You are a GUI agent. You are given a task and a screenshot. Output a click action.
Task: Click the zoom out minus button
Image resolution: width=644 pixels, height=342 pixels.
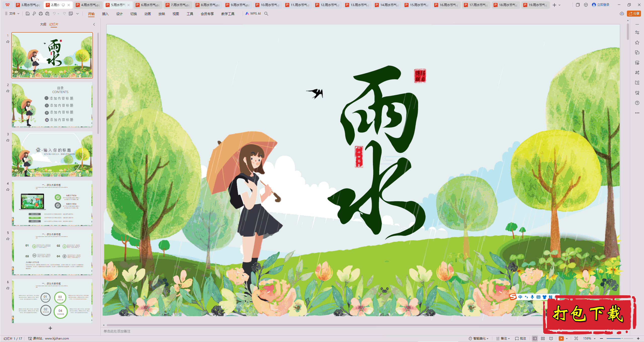point(601,338)
